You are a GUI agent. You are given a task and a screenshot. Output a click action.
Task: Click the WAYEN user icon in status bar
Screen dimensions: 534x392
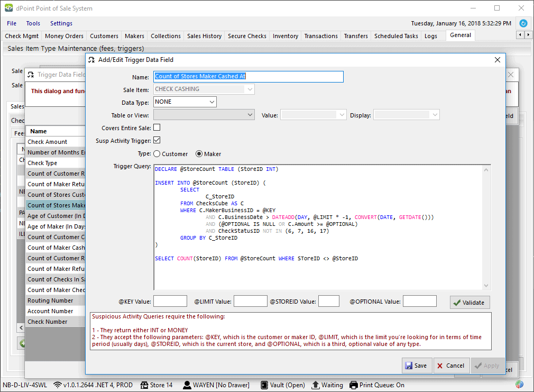click(x=187, y=385)
